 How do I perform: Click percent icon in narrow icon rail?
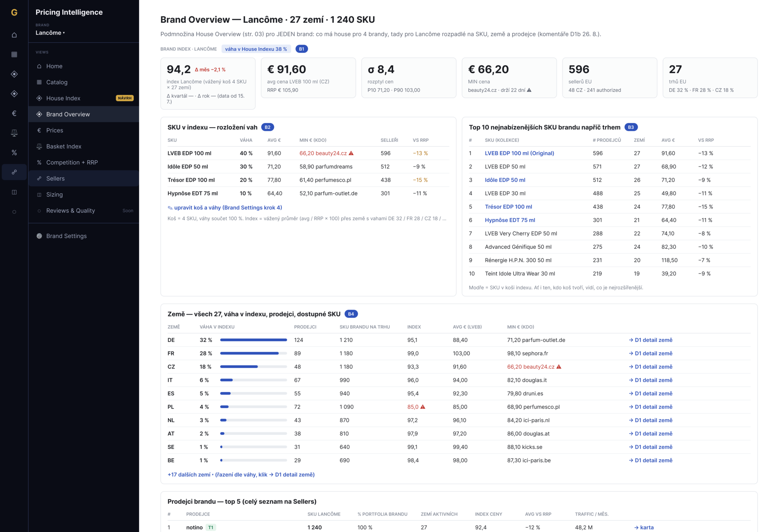pyautogui.click(x=14, y=153)
